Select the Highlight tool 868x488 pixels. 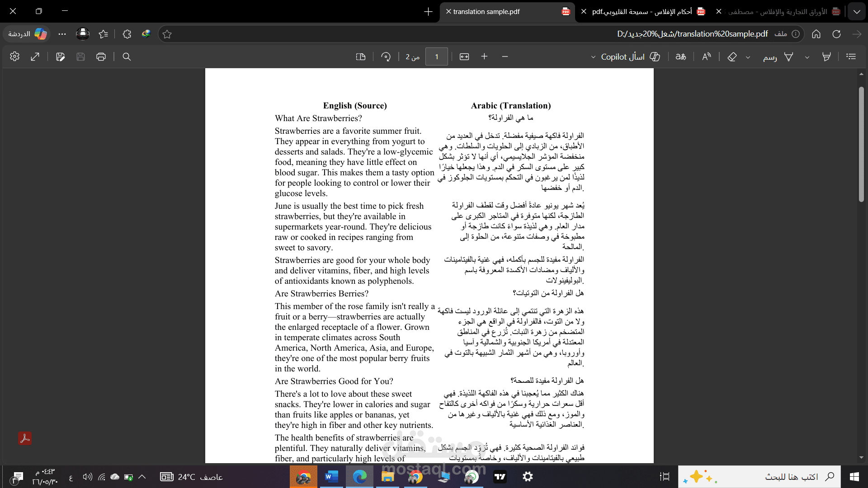[x=826, y=56]
